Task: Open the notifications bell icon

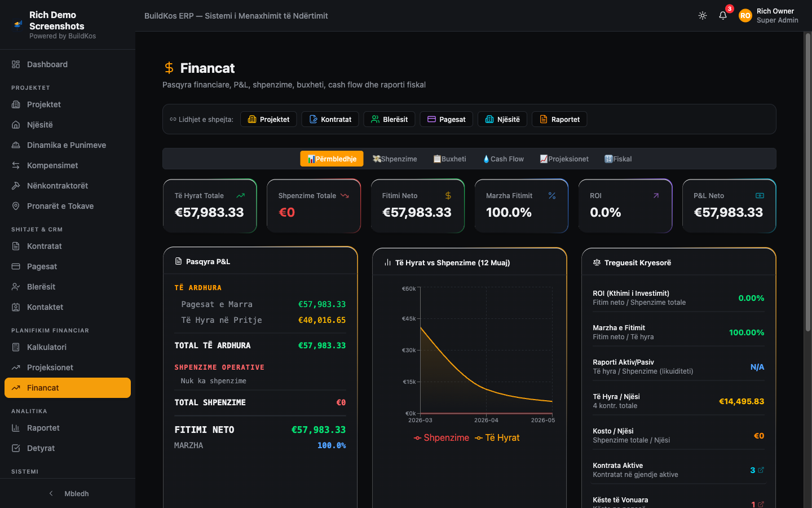Action: 723,16
